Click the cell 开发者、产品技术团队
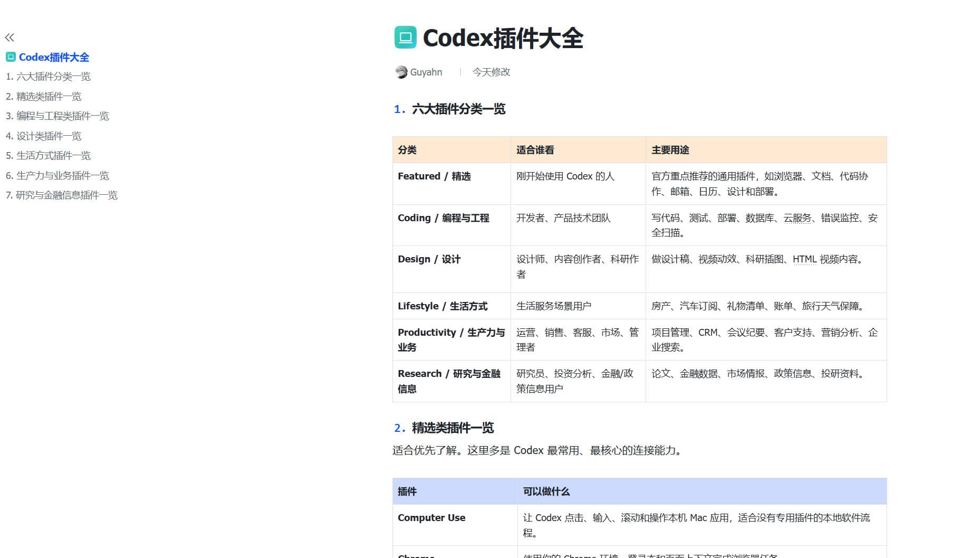980x558 pixels. point(578,225)
